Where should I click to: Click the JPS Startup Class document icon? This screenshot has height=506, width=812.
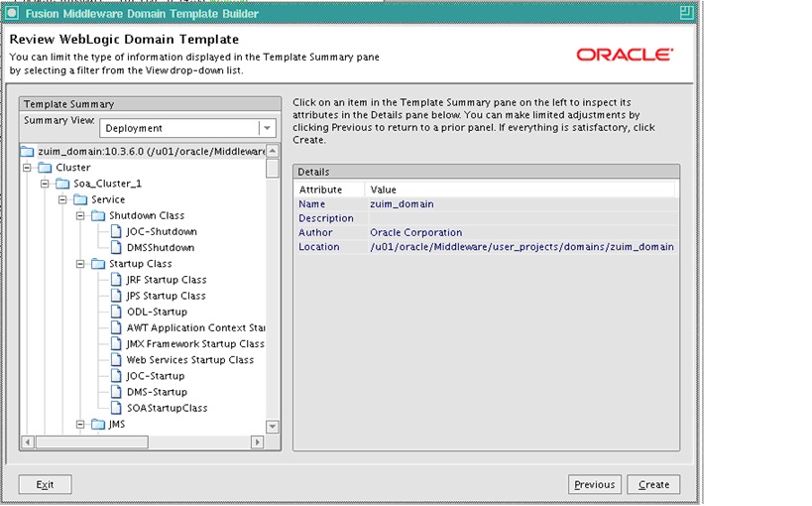[117, 296]
